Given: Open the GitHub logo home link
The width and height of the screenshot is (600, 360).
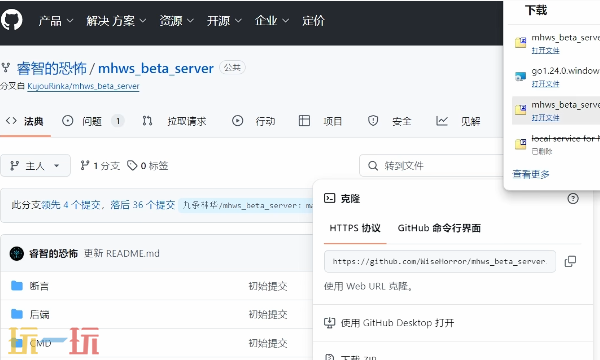Looking at the screenshot, I should tap(11, 20).
